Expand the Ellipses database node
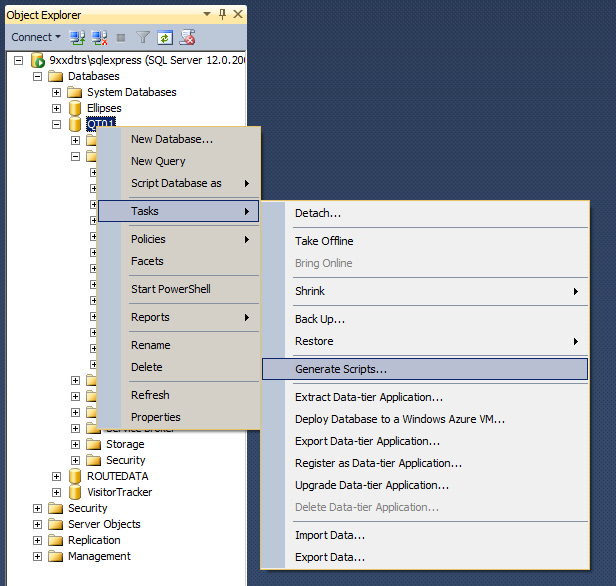This screenshot has height=586, width=616. click(57, 108)
